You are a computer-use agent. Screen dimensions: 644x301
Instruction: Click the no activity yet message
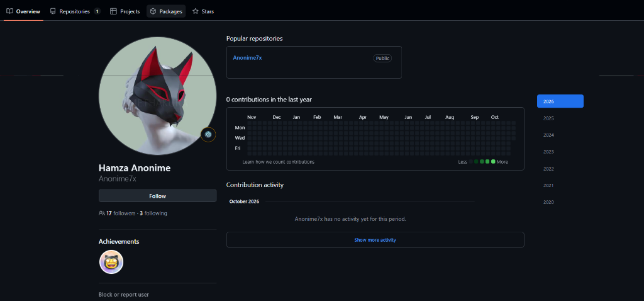pos(350,219)
